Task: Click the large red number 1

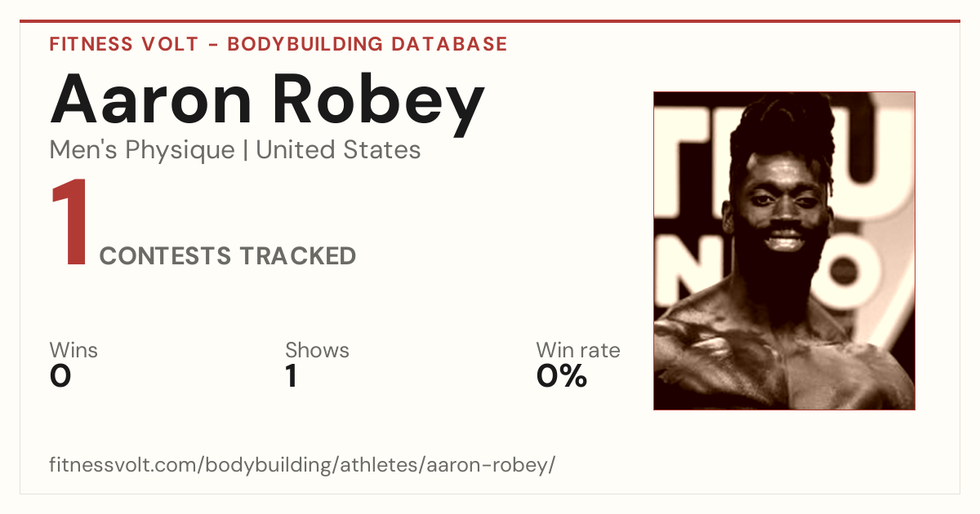Action: (70, 224)
